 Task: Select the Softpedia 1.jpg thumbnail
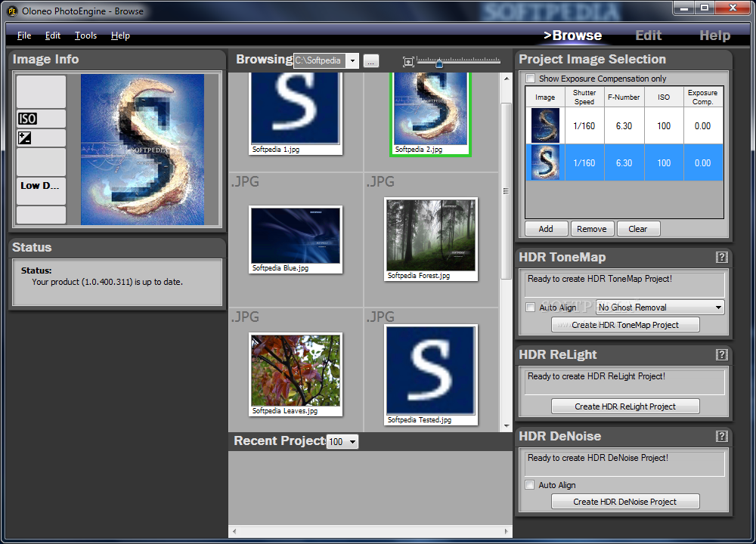tap(296, 113)
